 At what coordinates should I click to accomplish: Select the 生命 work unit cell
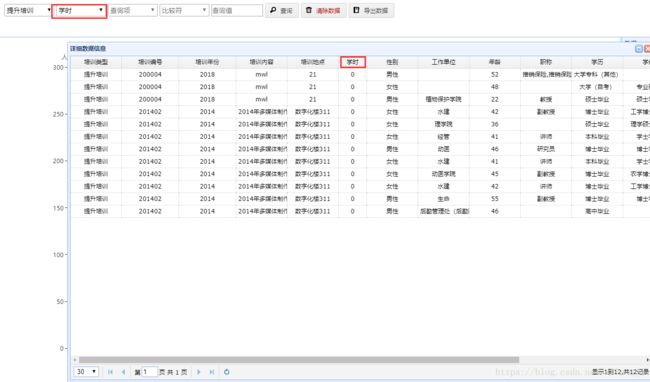(444, 199)
